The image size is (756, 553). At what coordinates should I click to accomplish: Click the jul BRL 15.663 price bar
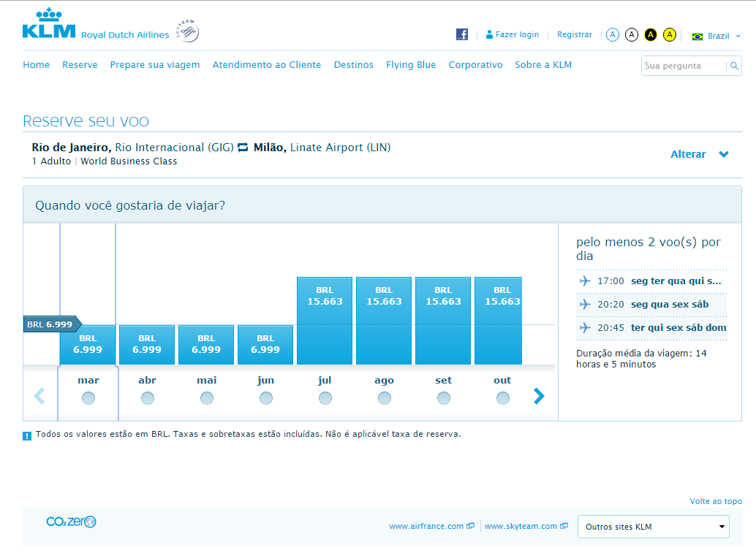click(x=325, y=321)
